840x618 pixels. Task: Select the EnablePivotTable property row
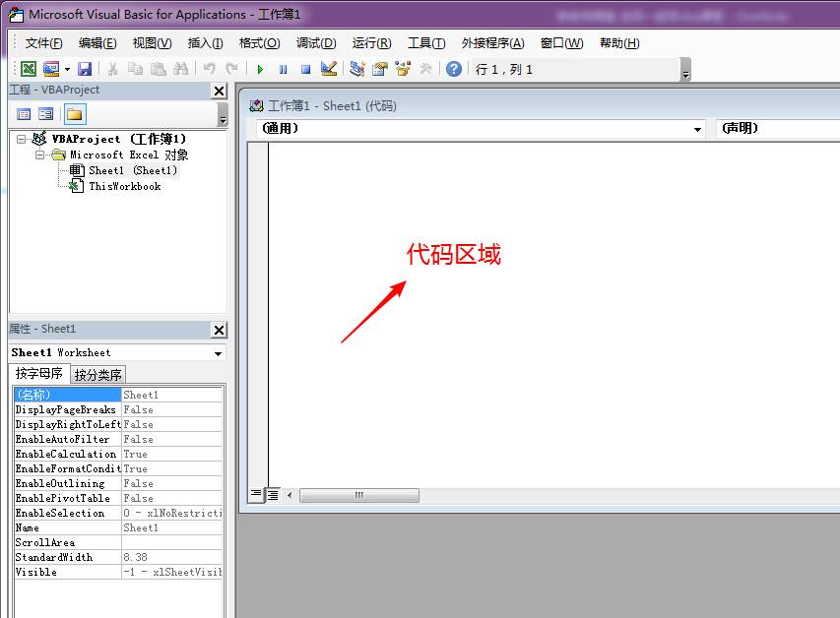coord(118,498)
